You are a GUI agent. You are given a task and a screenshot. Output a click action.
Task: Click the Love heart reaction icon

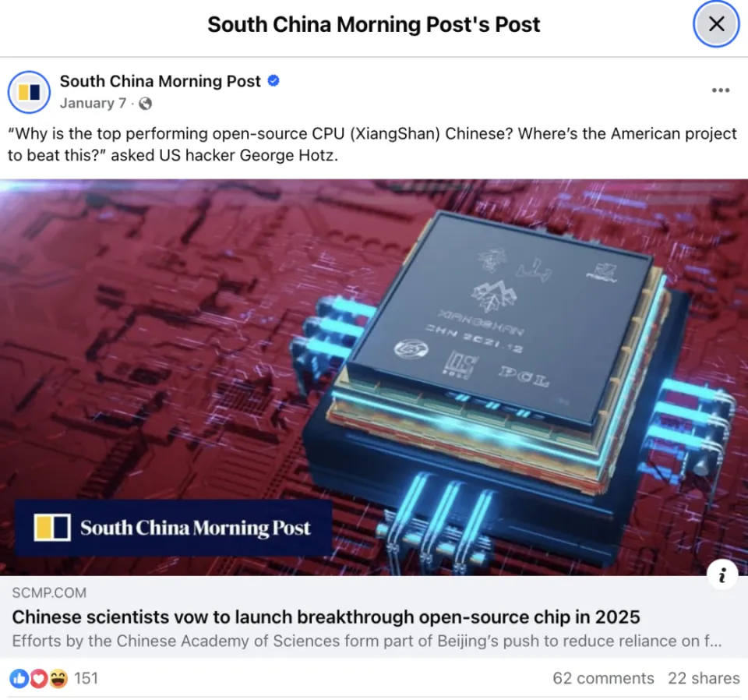tap(39, 678)
